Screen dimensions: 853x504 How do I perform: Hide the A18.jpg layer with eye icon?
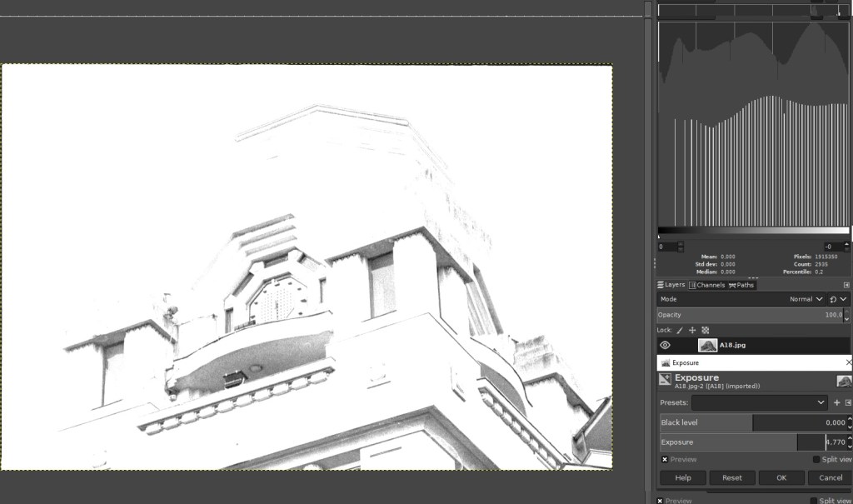(665, 345)
